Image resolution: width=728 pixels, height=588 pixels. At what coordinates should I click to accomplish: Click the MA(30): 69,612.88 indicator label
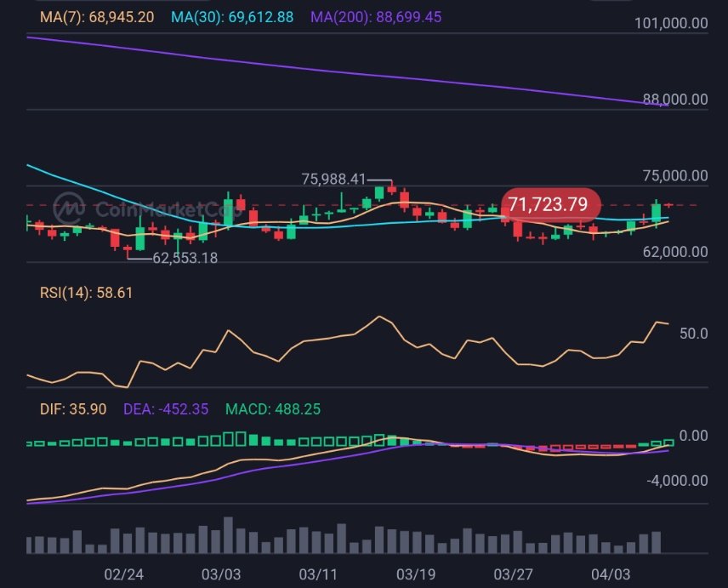click(x=232, y=17)
